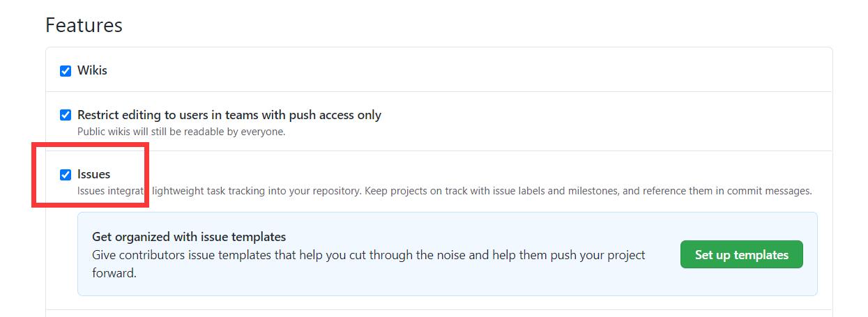The width and height of the screenshot is (868, 317).
Task: Click the Give contributors issue templates paragraph
Action: pyautogui.click(x=368, y=255)
